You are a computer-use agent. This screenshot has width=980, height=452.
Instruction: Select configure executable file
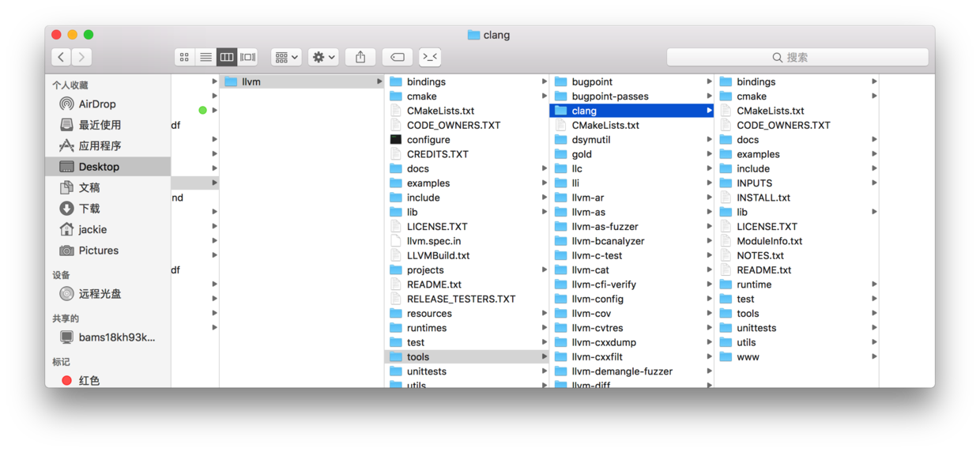[x=466, y=140]
